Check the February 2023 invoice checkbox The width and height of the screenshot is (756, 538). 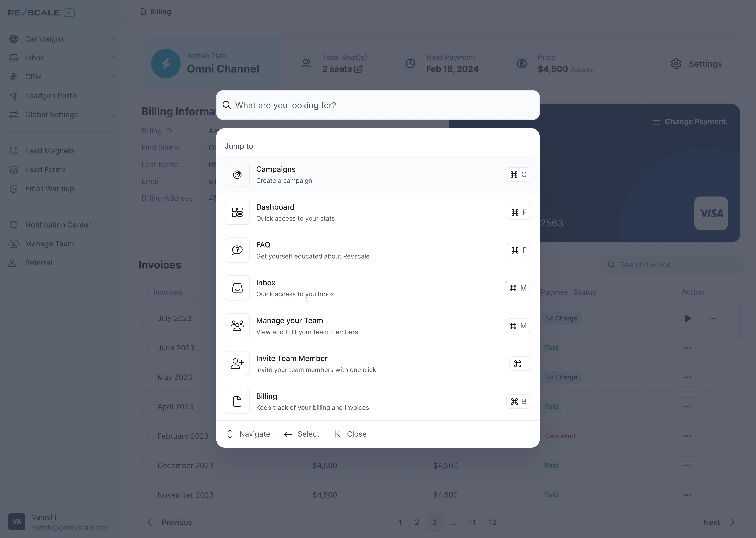click(x=144, y=436)
